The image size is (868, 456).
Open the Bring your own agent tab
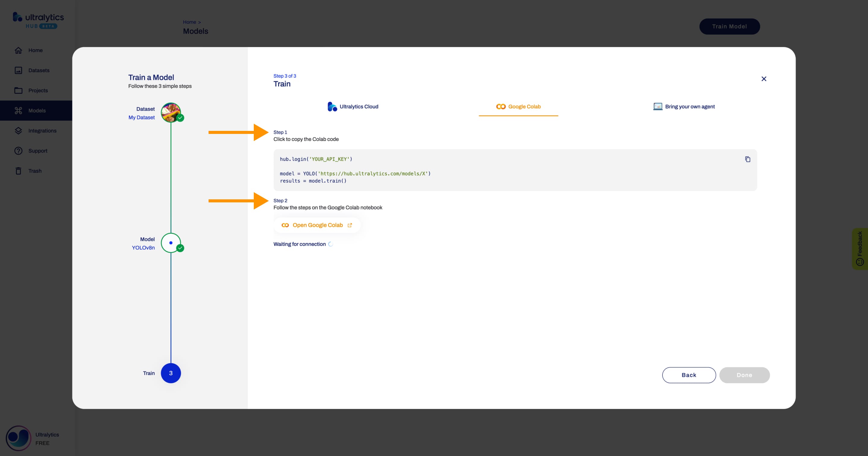click(684, 106)
